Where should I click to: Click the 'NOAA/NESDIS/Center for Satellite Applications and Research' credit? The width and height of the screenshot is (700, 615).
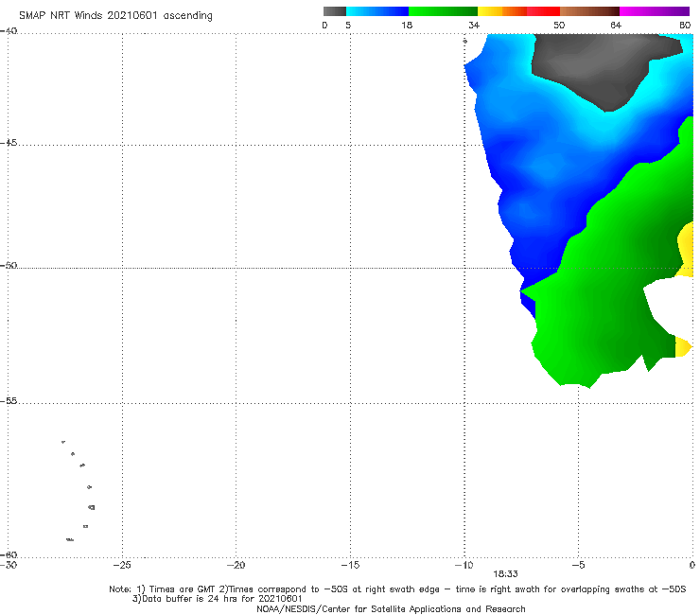[x=391, y=609]
